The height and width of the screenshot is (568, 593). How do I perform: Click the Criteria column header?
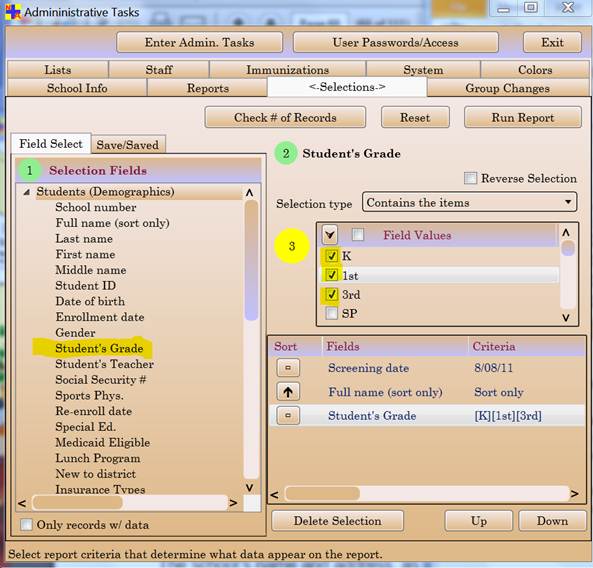[x=527, y=346]
